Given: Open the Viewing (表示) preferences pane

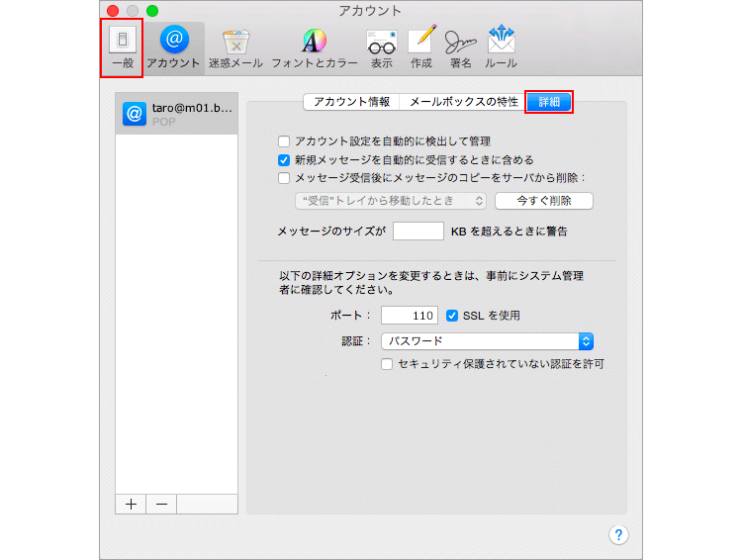Looking at the screenshot, I should tap(381, 47).
